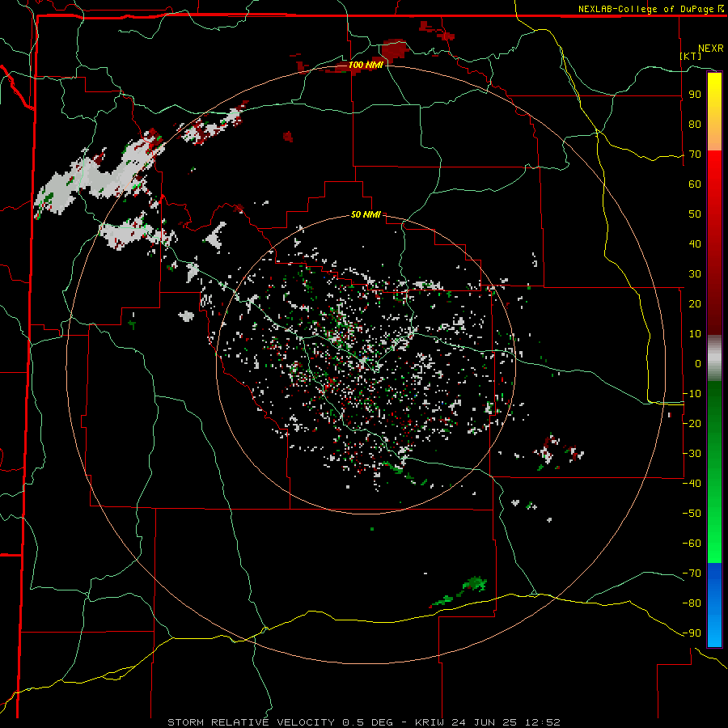Click the -70 knot scale label
Screen dimensions: 728x728
coord(692,574)
